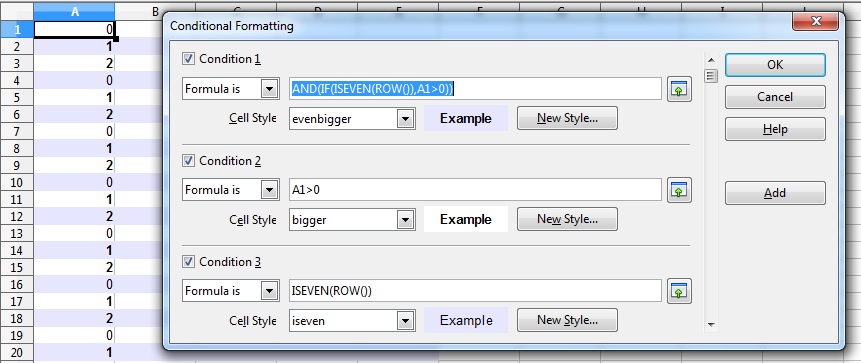Viewport: 861px width, 363px height.
Task: Uncheck the Condition 1 checkbox
Action: pos(188,59)
